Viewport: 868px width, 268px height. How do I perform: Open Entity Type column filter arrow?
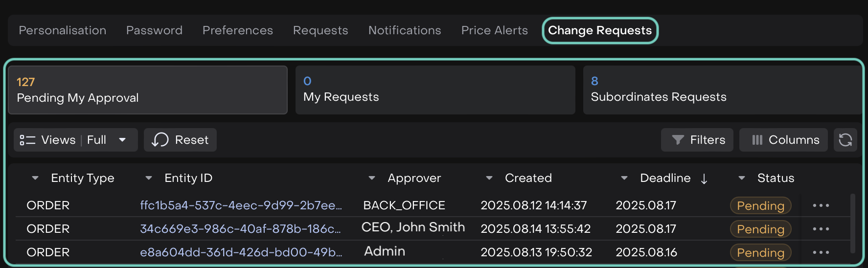point(35,178)
